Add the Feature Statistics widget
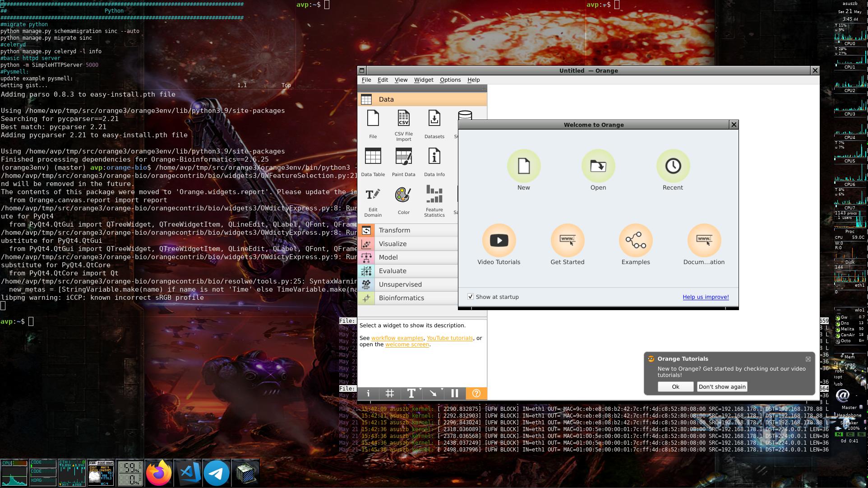Screen dimensions: 868x488 pyautogui.click(x=434, y=196)
